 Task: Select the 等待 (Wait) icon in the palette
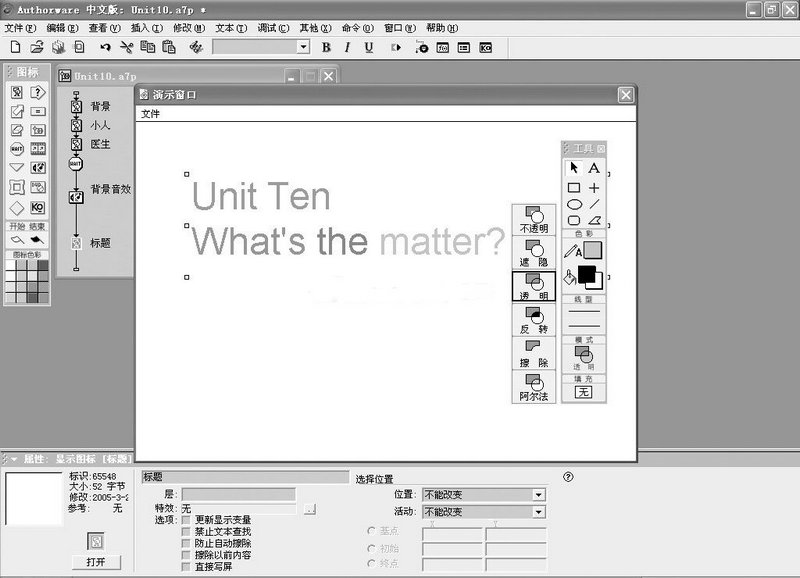click(17, 147)
